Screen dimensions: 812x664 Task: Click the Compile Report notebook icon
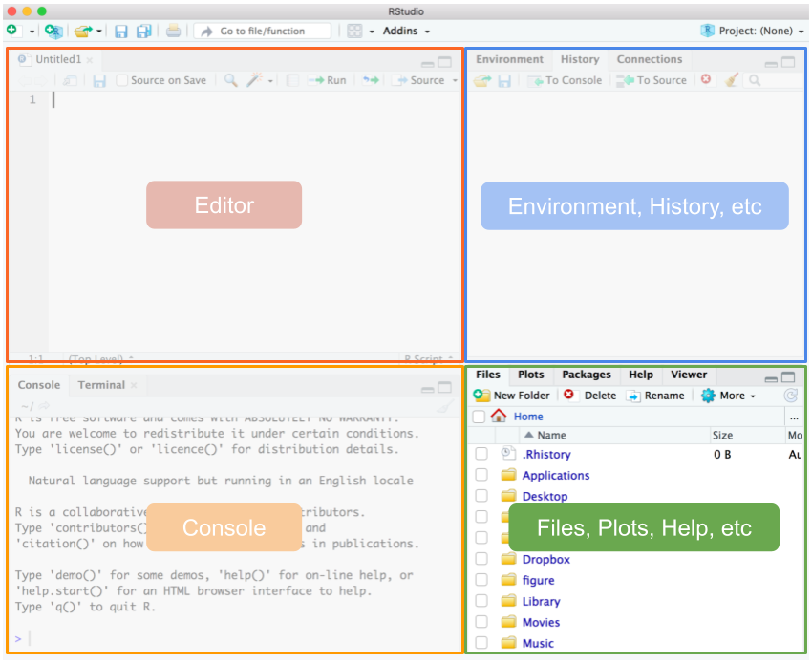point(292,80)
